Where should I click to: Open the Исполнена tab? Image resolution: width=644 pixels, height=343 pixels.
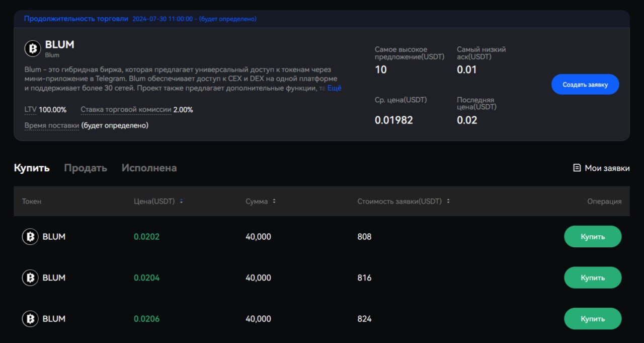click(149, 168)
